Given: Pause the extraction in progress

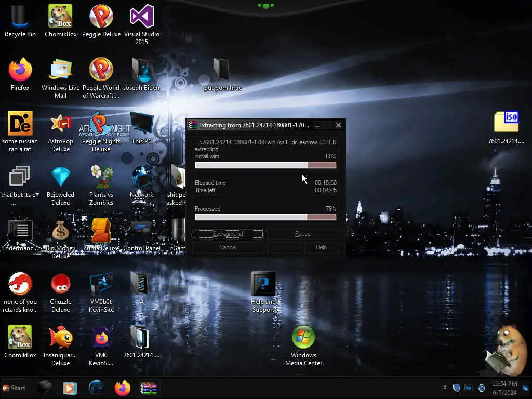Looking at the screenshot, I should click(x=303, y=234).
